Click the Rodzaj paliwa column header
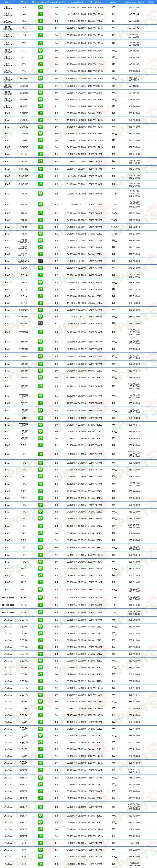 pos(39,2)
